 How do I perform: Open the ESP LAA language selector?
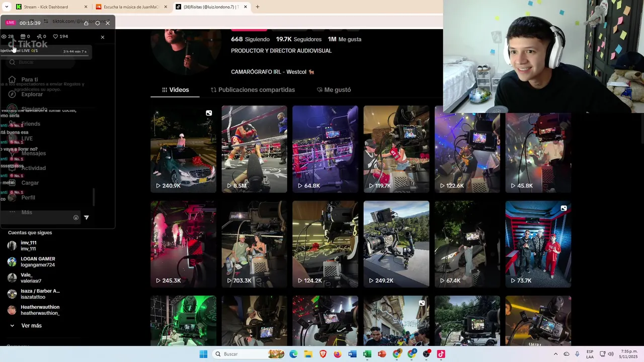[590, 354]
